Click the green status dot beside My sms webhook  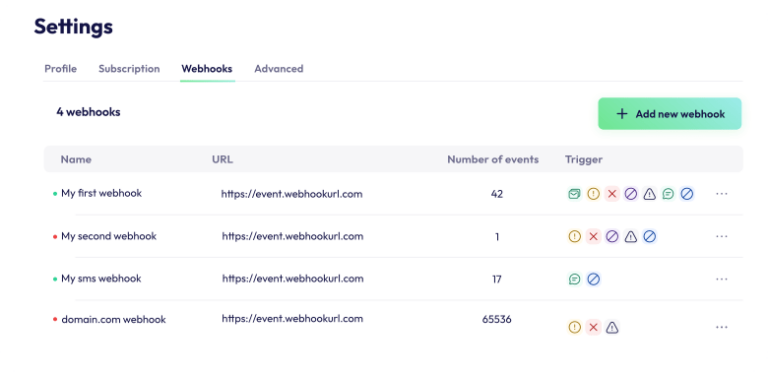click(x=55, y=279)
